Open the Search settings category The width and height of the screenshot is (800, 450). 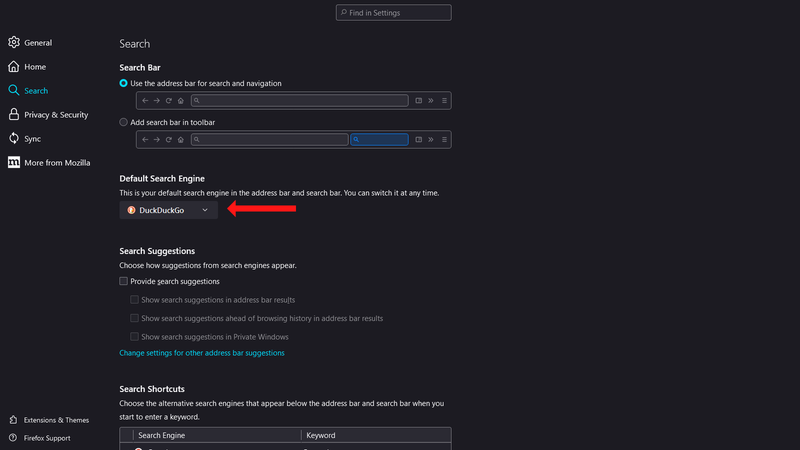(36, 91)
